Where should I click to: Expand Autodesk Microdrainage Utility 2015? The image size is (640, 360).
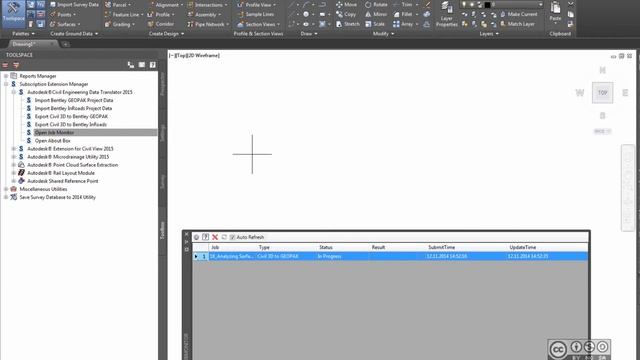[x=14, y=157]
